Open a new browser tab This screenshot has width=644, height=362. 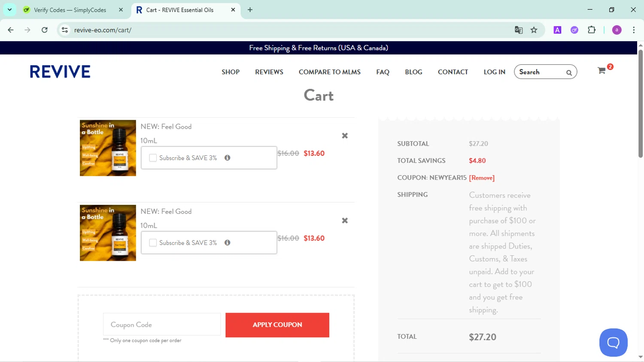250,10
